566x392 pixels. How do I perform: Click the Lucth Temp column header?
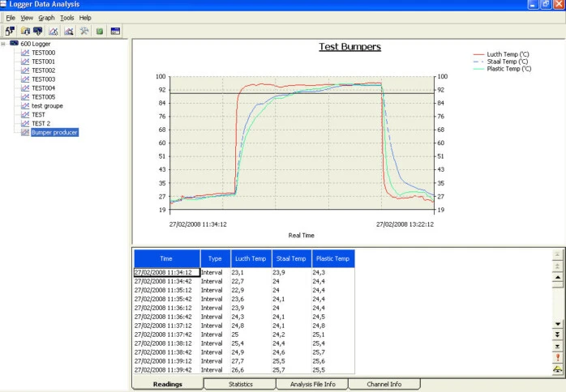click(x=250, y=258)
